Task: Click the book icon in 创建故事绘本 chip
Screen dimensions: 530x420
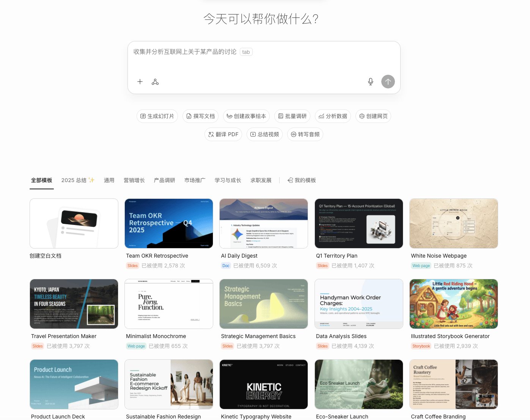Action: 230,116
